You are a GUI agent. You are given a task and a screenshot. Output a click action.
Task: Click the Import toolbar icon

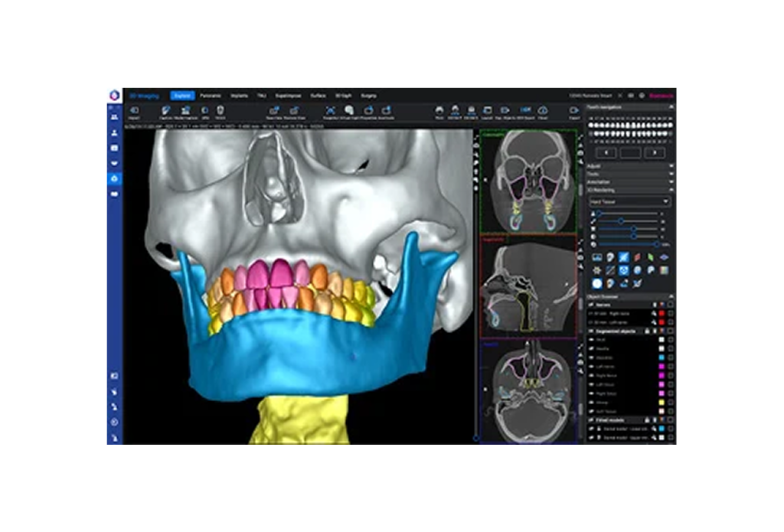pos(134,112)
